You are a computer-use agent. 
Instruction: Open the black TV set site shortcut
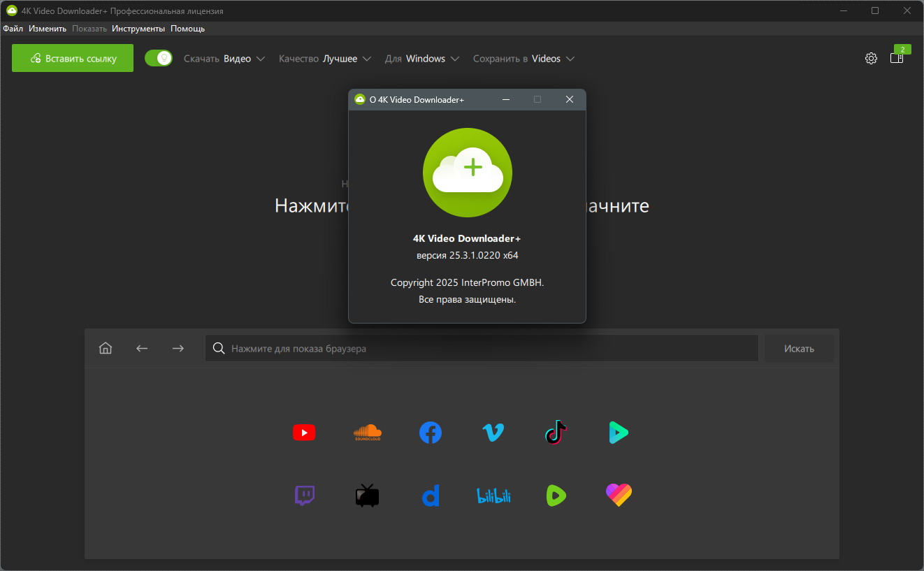(x=368, y=495)
